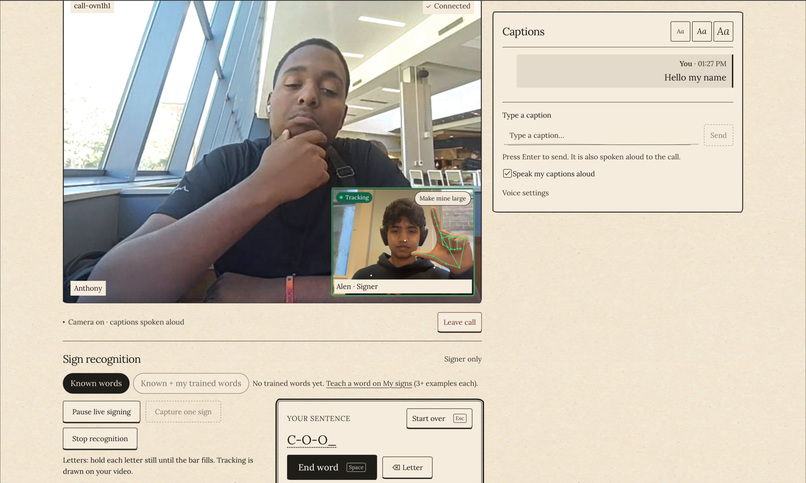Click the C-O-O sentence text
The height and width of the screenshot is (483, 806).
click(x=311, y=440)
